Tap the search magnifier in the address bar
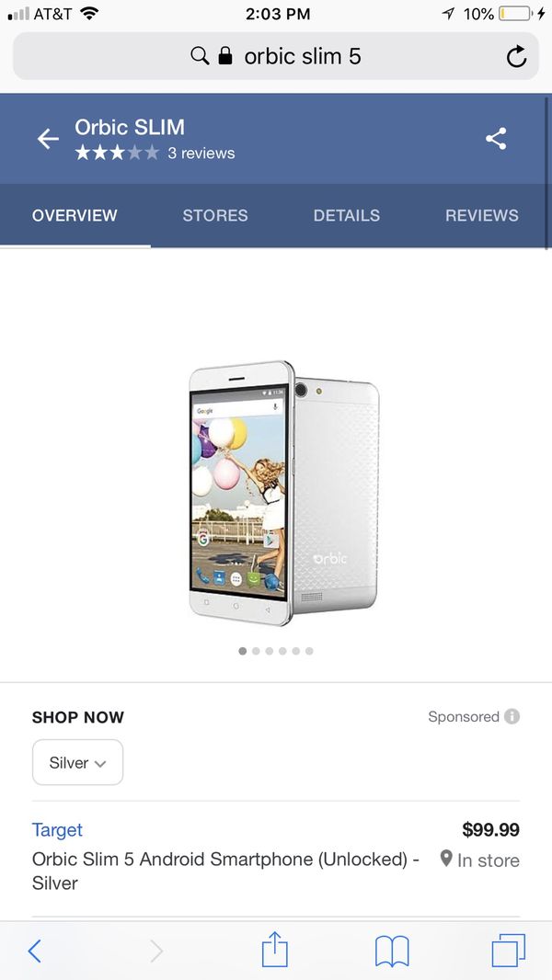The image size is (552, 980). 200,56
